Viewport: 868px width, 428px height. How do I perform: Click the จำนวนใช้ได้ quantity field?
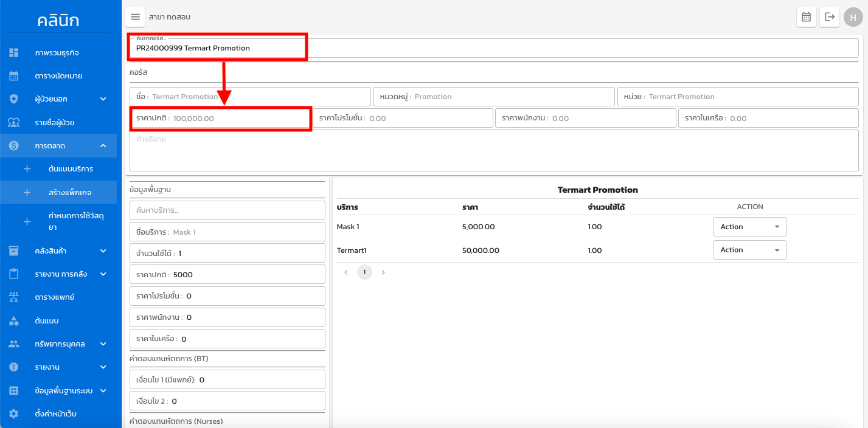click(x=227, y=253)
